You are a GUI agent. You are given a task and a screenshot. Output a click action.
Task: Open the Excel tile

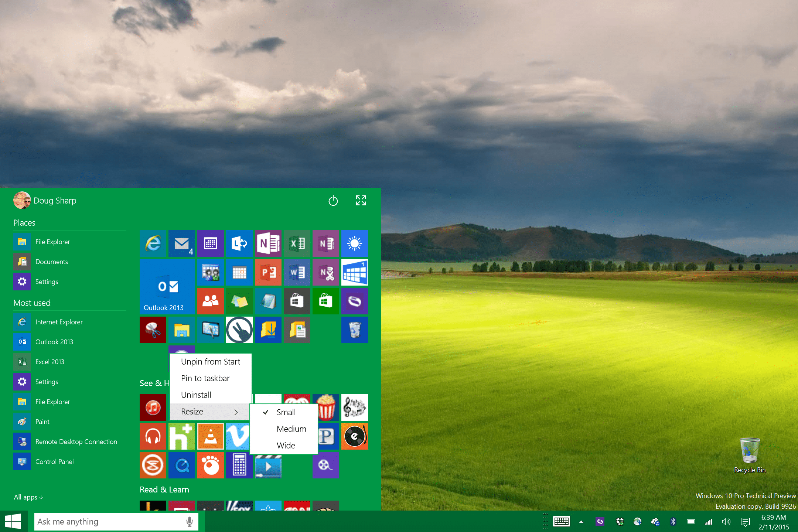click(x=297, y=243)
